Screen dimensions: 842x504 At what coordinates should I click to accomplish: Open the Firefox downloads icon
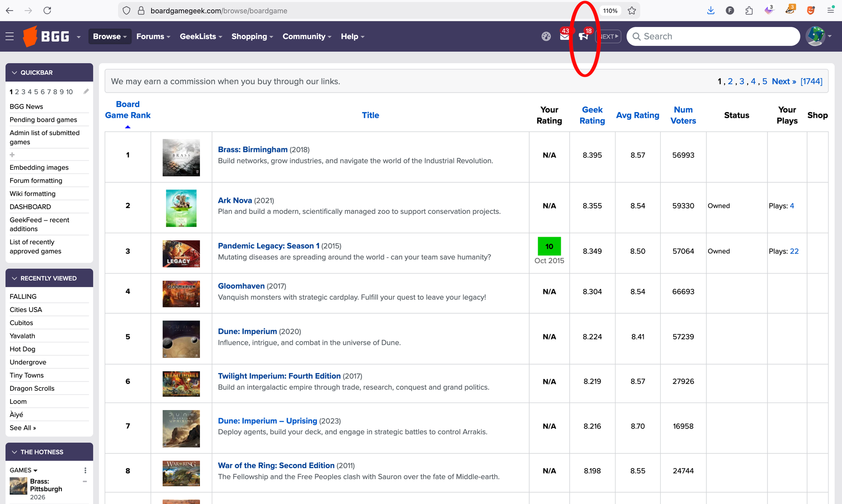coord(711,11)
